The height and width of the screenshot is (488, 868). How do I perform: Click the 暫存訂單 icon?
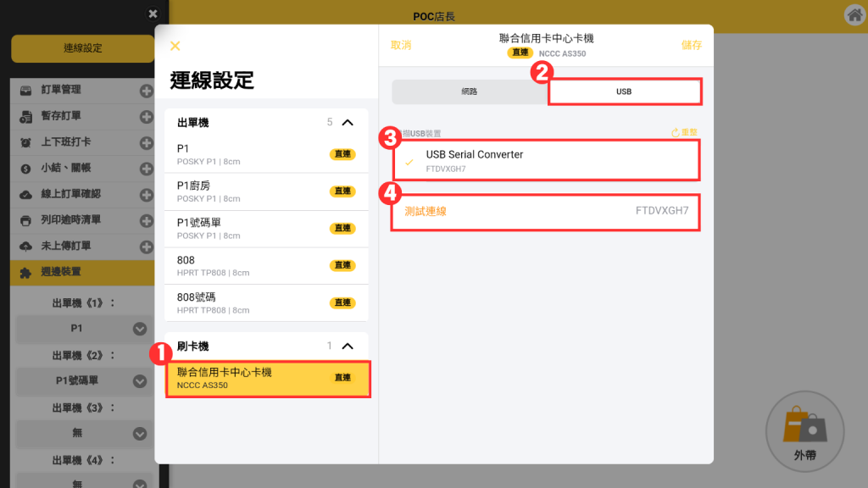coord(25,116)
